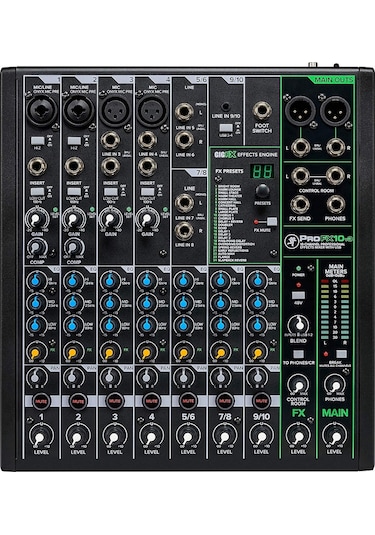Mute channel 4 with its MUTE button
This screenshot has width=375, height=535.
point(152,401)
